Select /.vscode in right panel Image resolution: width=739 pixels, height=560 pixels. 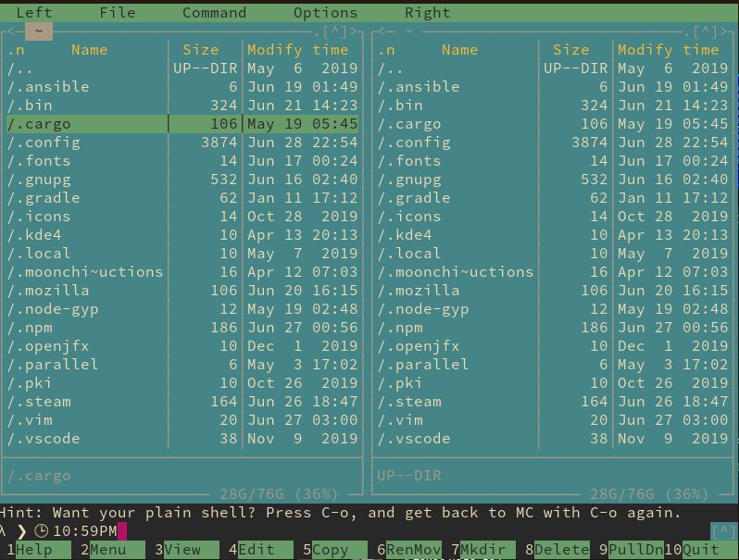click(553, 439)
